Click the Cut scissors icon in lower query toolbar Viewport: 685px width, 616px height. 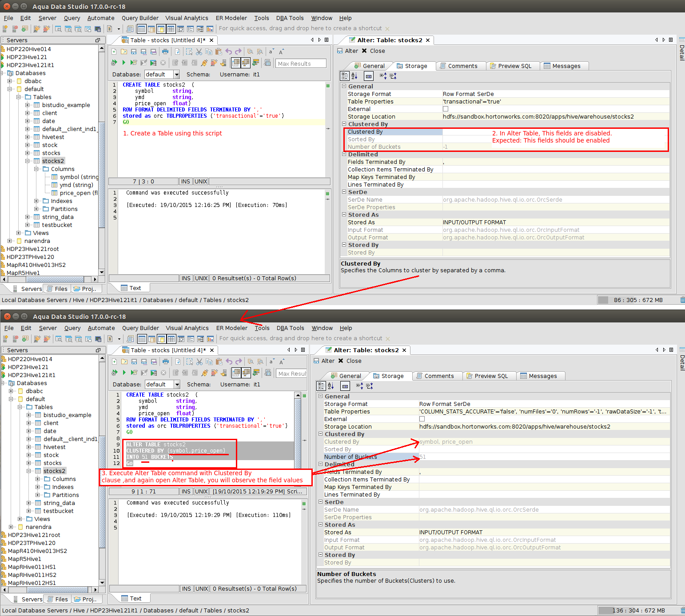(x=199, y=362)
